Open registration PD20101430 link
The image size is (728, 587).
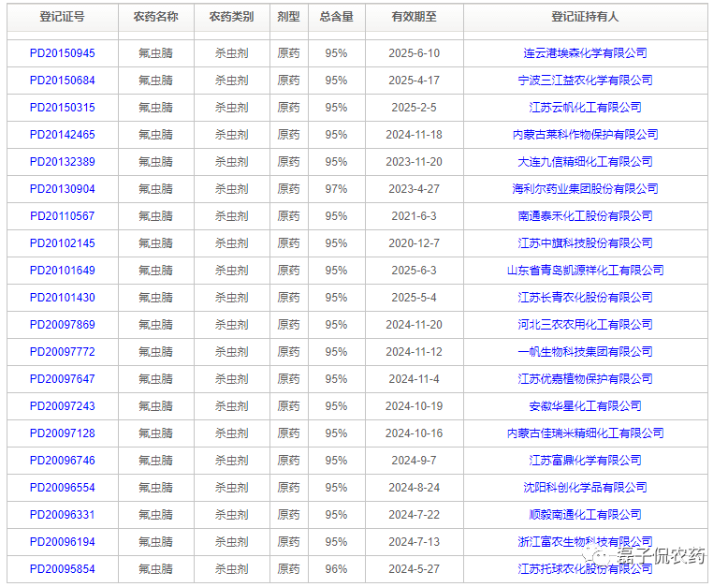[x=62, y=298]
